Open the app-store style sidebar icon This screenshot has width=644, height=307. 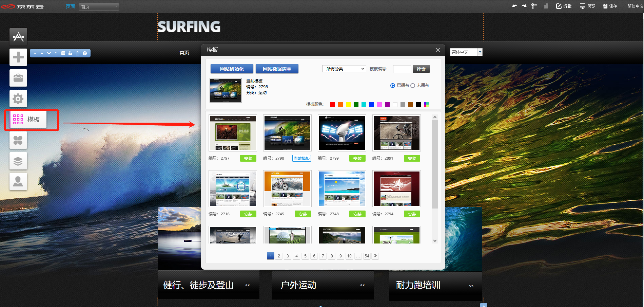18,36
